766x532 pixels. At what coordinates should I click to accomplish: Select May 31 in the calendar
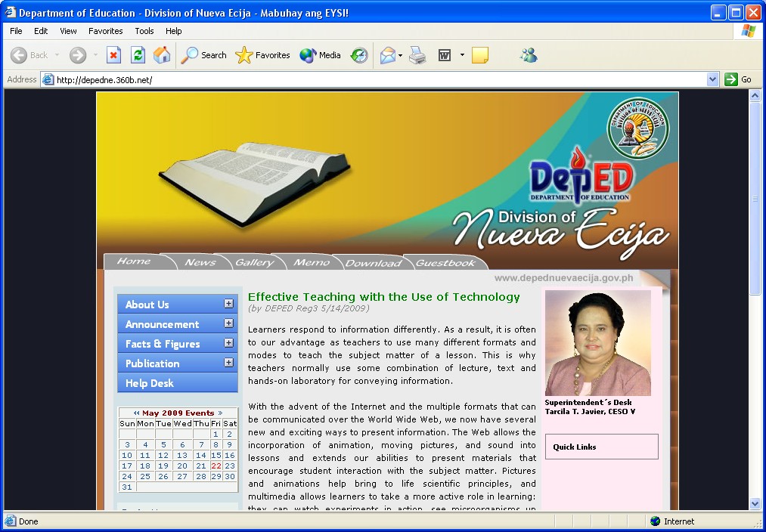(x=127, y=487)
